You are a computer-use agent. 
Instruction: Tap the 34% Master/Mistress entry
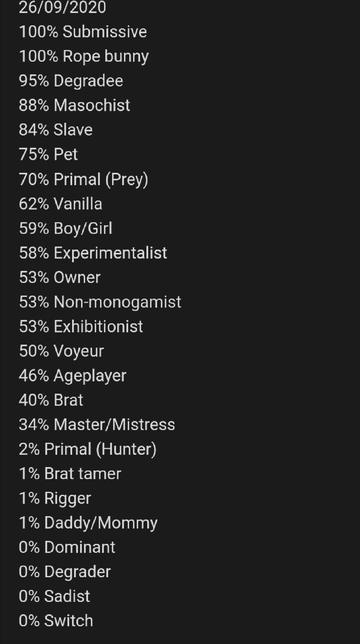coord(97,424)
